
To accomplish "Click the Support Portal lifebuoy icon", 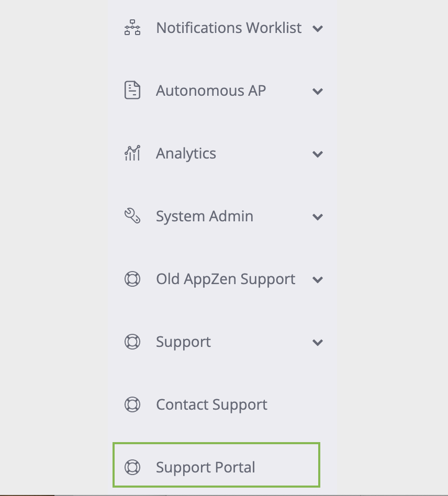I will coord(132,467).
